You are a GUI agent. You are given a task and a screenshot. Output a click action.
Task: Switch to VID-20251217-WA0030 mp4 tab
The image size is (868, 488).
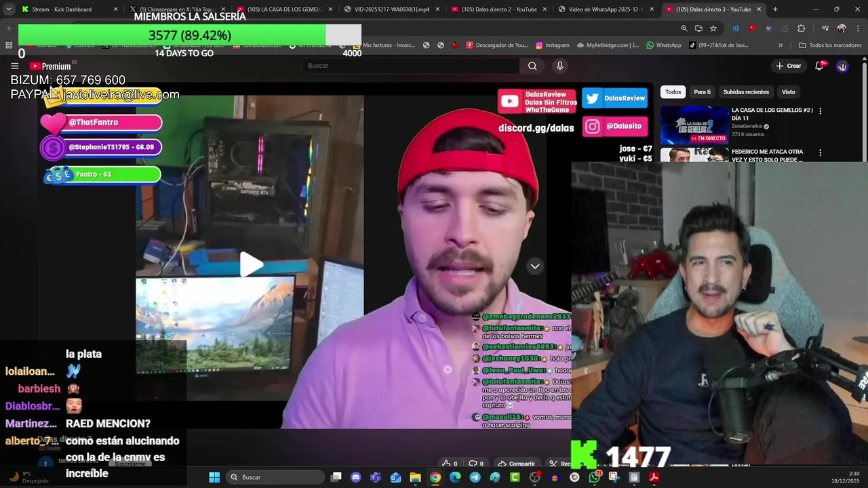point(391,9)
